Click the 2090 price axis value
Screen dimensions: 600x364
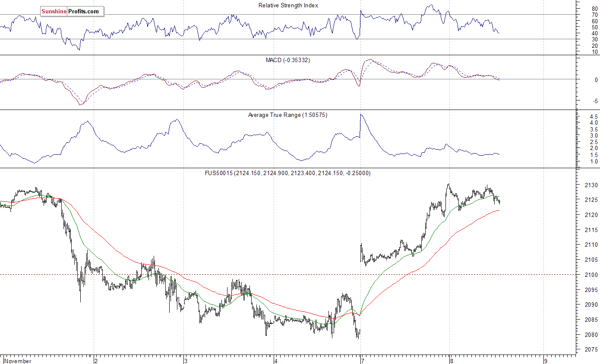pos(591,304)
